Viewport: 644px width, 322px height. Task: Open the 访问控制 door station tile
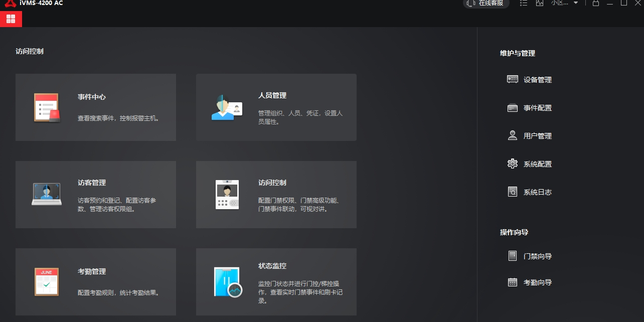276,195
